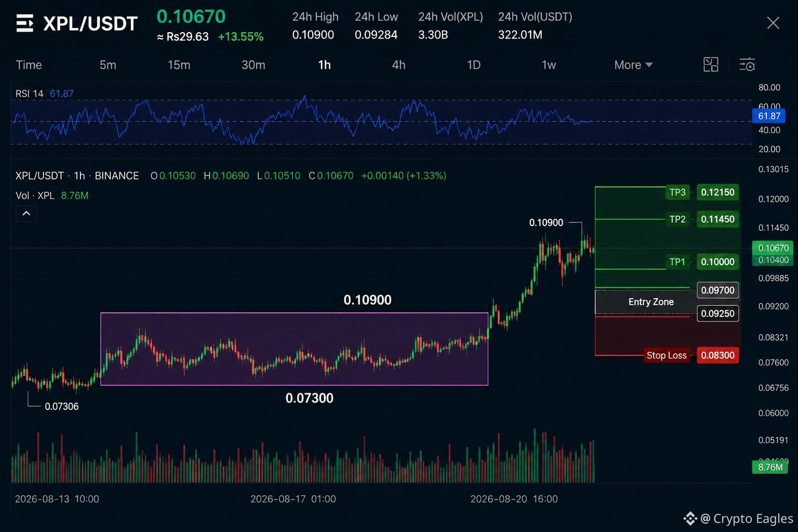Select the 1h timeframe

pos(324,65)
